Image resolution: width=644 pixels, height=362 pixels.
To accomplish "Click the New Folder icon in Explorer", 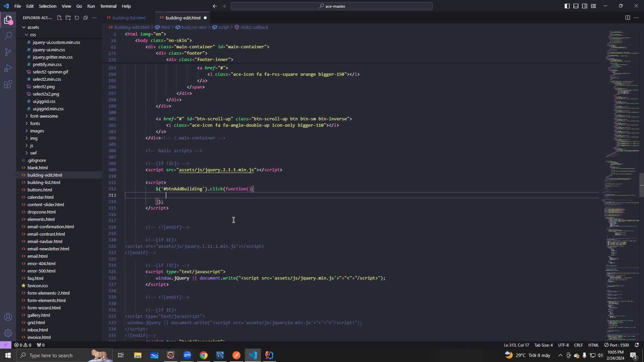I will pyautogui.click(x=68, y=18).
